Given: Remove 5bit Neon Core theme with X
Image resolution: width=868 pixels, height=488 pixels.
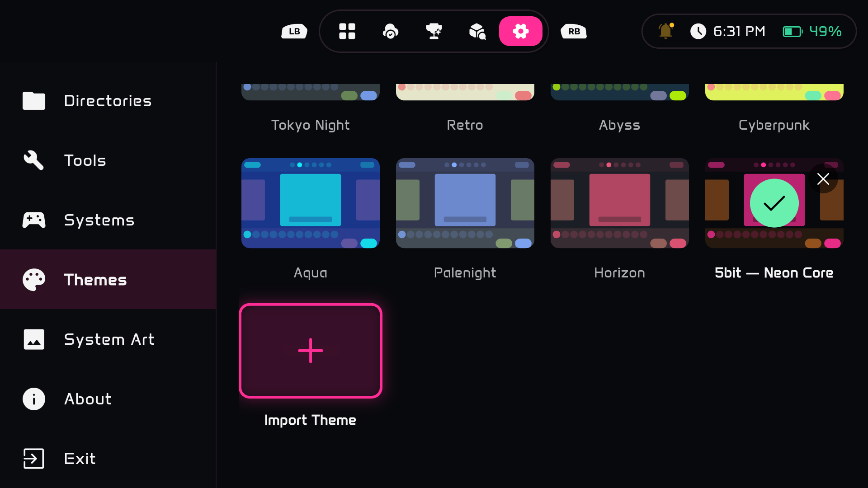Looking at the screenshot, I should [823, 179].
